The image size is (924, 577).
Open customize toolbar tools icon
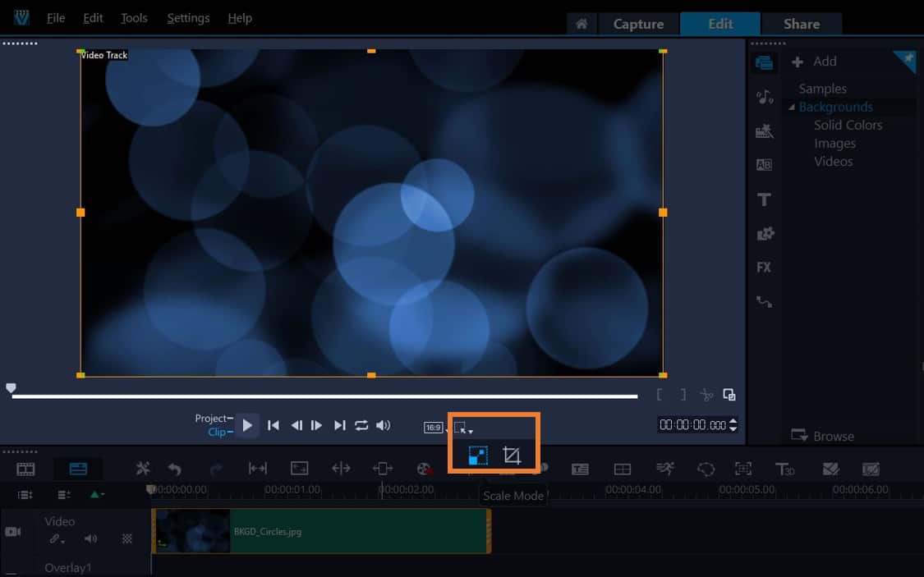point(143,469)
